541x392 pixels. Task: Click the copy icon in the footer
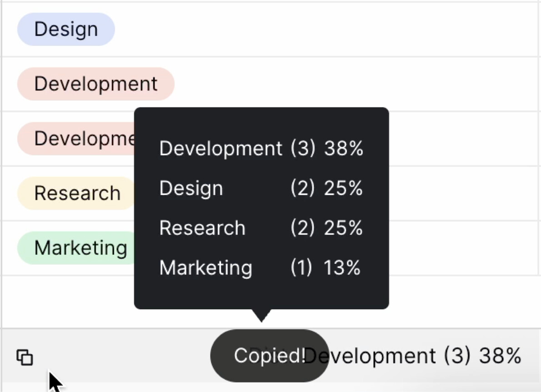[x=25, y=357]
